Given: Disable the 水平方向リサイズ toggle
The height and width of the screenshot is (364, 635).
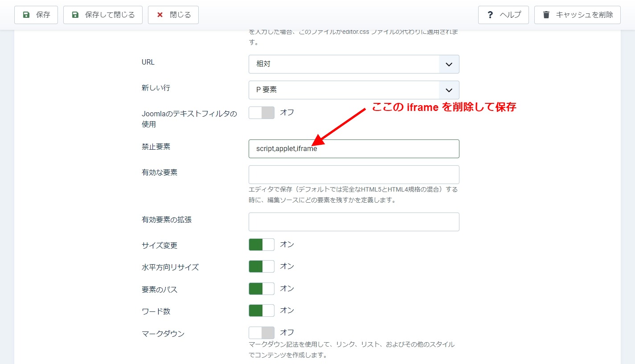Looking at the screenshot, I should [x=262, y=266].
